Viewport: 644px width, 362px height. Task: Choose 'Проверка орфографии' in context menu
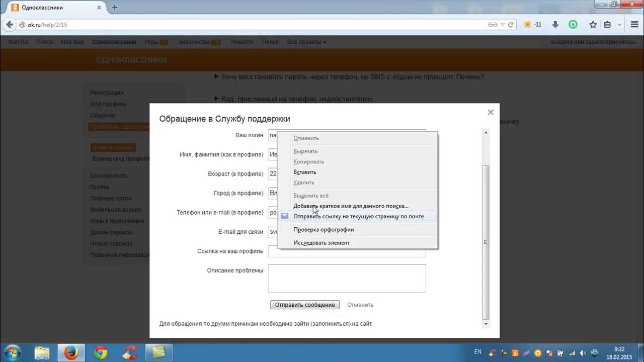pyautogui.click(x=324, y=229)
